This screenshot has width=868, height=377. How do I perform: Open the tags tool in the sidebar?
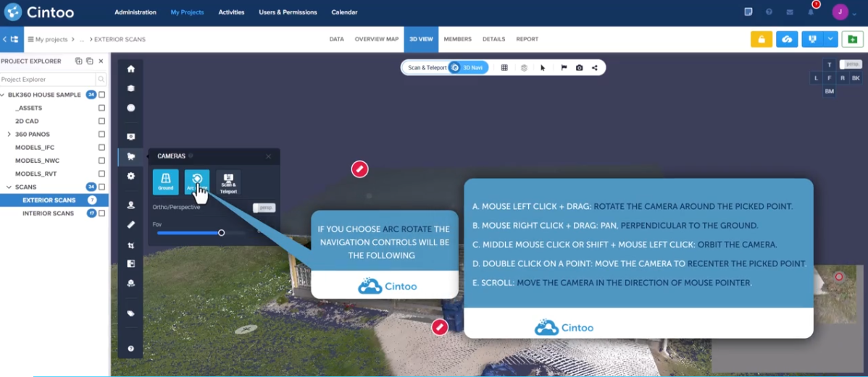tap(130, 314)
